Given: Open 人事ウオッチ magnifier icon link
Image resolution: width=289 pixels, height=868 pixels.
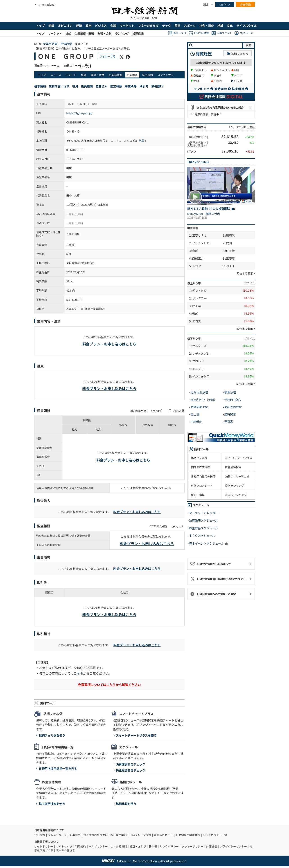Looking at the screenshot, I should (x=214, y=33).
